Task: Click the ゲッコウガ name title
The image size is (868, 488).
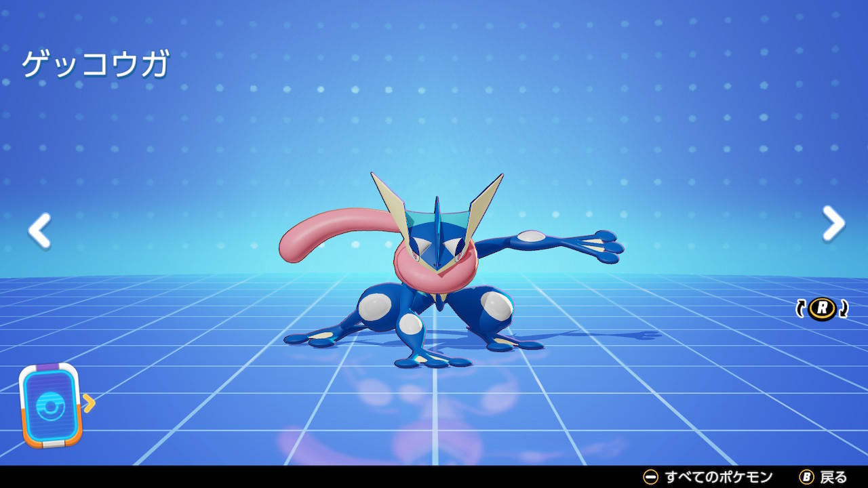Action: click(96, 65)
